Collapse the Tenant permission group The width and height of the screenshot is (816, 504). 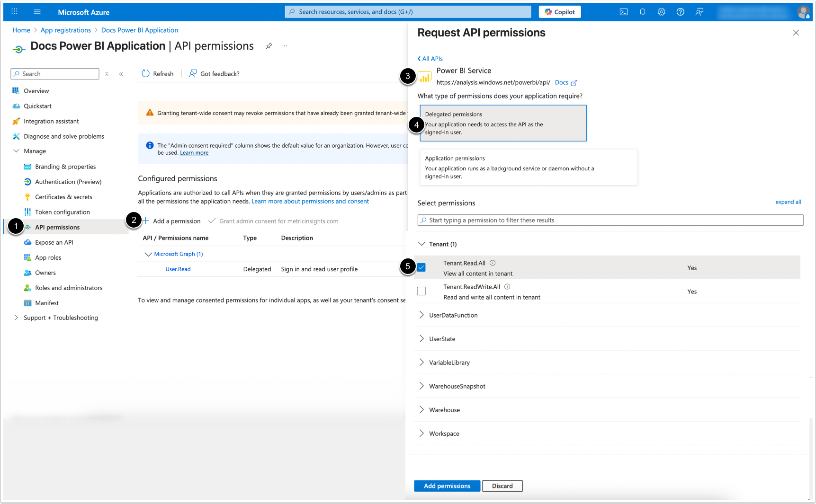point(421,244)
